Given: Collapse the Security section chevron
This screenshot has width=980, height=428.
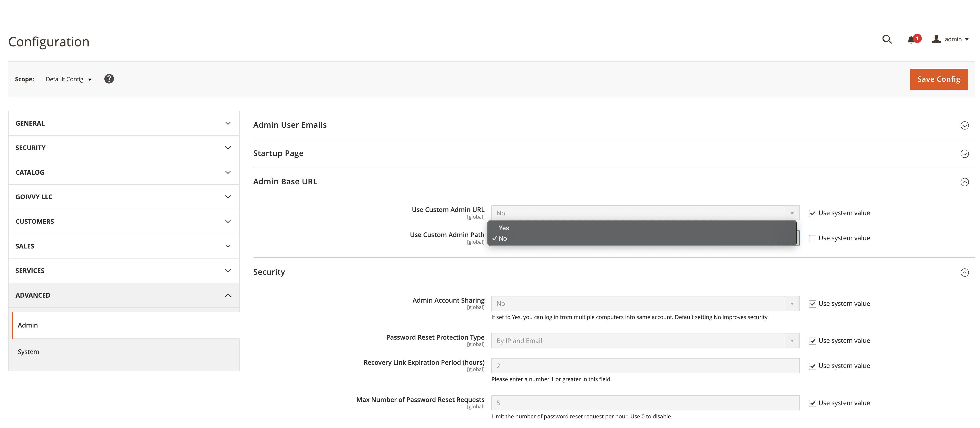Looking at the screenshot, I should click(x=965, y=272).
